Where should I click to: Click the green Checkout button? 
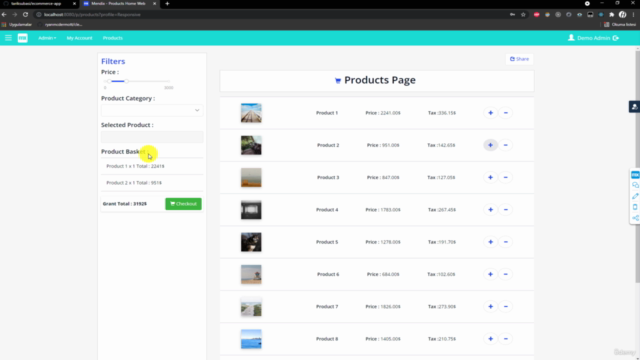click(183, 204)
